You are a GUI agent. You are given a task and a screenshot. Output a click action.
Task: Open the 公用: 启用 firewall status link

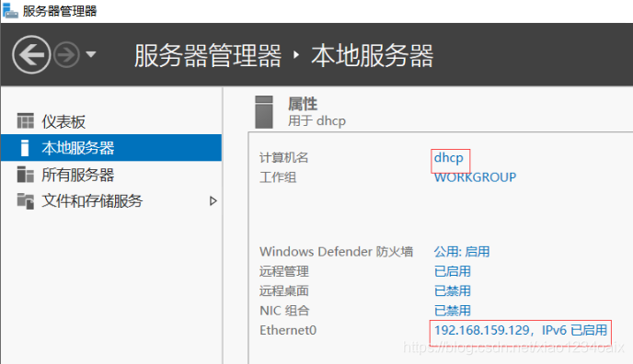pyautogui.click(x=462, y=252)
